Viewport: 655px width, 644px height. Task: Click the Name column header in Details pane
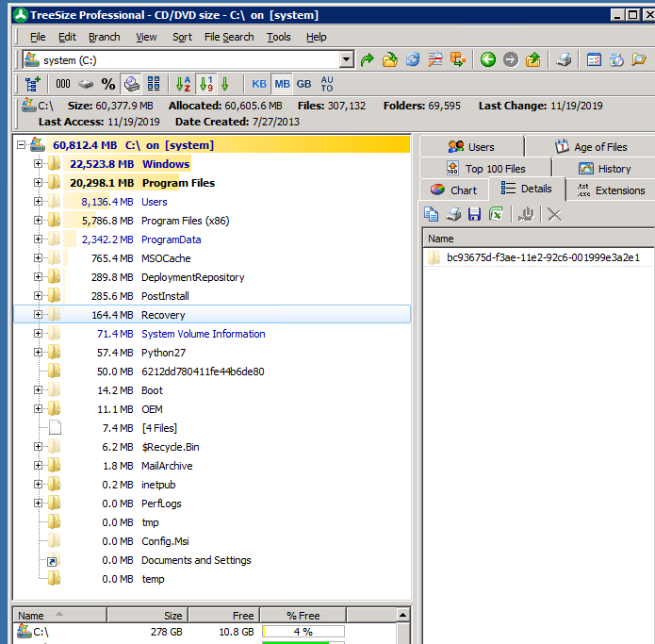(x=539, y=239)
